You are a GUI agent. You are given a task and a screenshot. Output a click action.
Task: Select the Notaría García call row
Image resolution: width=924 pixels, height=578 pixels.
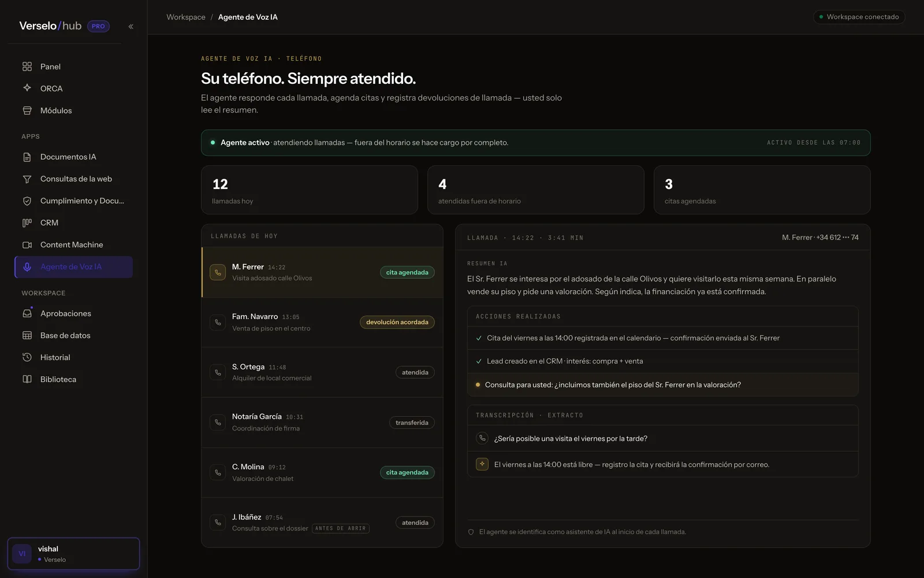coord(322,423)
